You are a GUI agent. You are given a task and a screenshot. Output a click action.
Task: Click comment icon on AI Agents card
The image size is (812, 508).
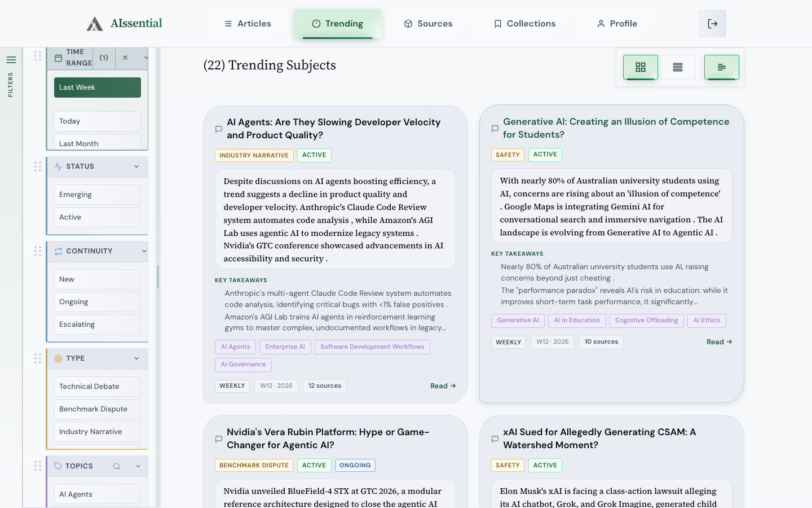[219, 129]
